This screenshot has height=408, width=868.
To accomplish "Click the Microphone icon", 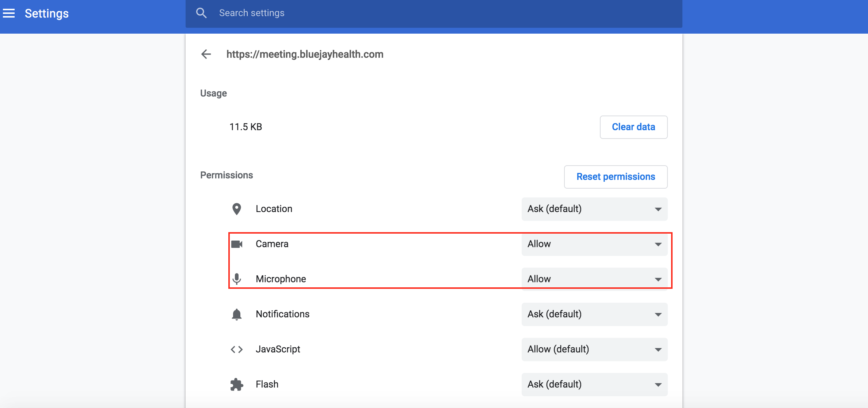I will click(x=237, y=279).
